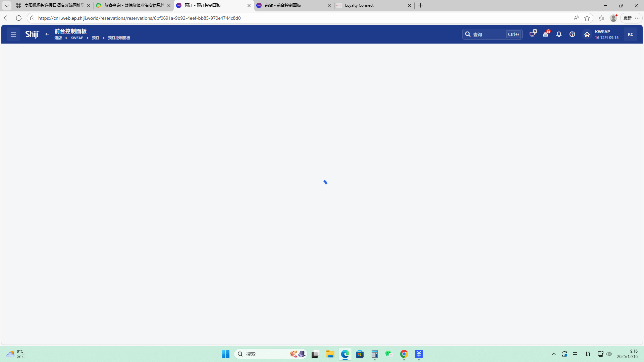Viewport: 644px width, 362px height.
Task: Expand the browser tab search dropdown
Action: (x=6, y=5)
